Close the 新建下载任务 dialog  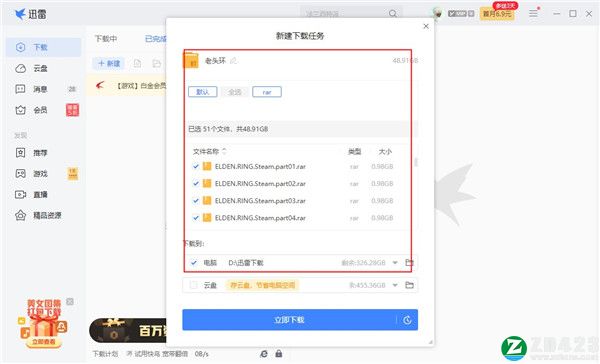click(426, 26)
